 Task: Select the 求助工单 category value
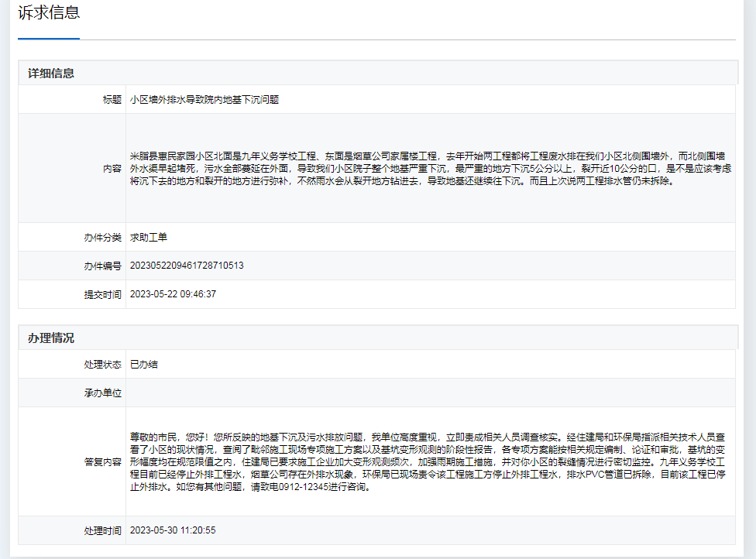(149, 238)
